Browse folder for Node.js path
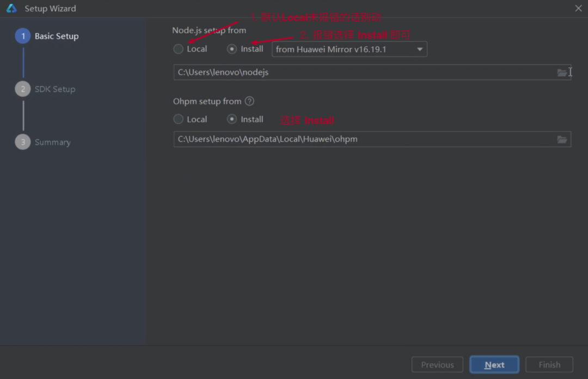Image resolution: width=588 pixels, height=379 pixels. click(x=562, y=72)
